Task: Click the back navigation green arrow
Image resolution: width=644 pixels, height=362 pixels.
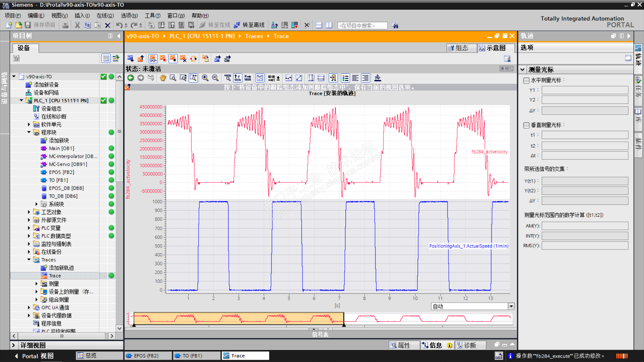Action: pyautogui.click(x=130, y=78)
